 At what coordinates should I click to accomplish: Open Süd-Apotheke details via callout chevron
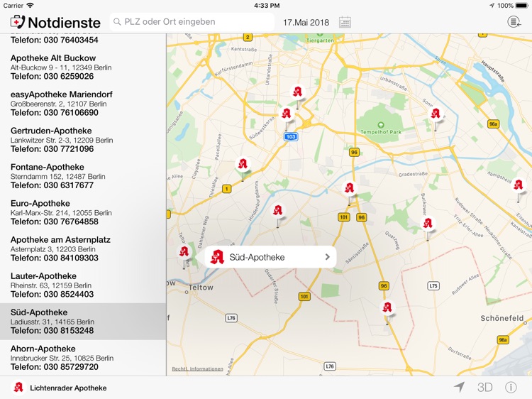pyautogui.click(x=327, y=257)
